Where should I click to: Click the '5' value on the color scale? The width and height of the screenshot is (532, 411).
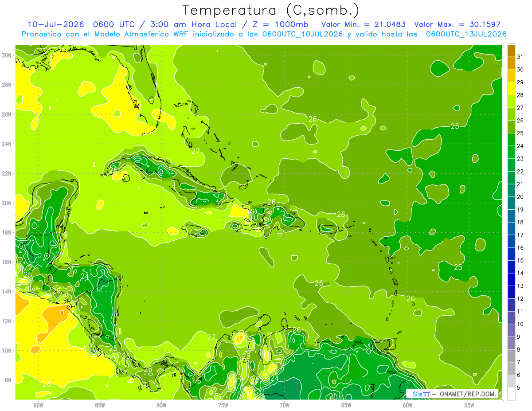519,388
